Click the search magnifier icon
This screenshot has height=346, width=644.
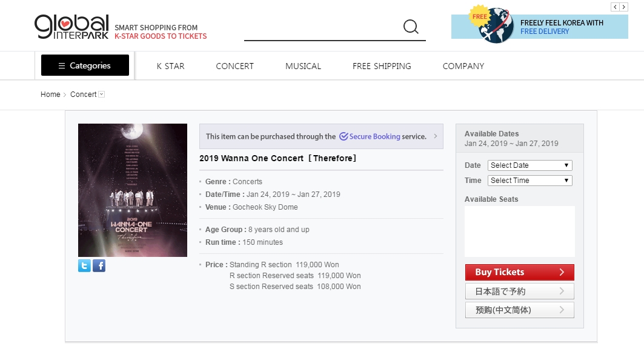pyautogui.click(x=411, y=27)
